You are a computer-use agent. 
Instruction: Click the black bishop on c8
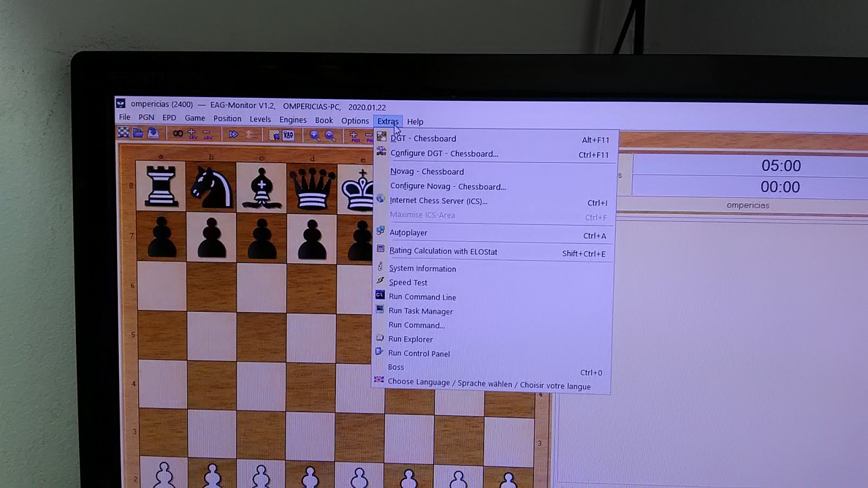pos(261,188)
